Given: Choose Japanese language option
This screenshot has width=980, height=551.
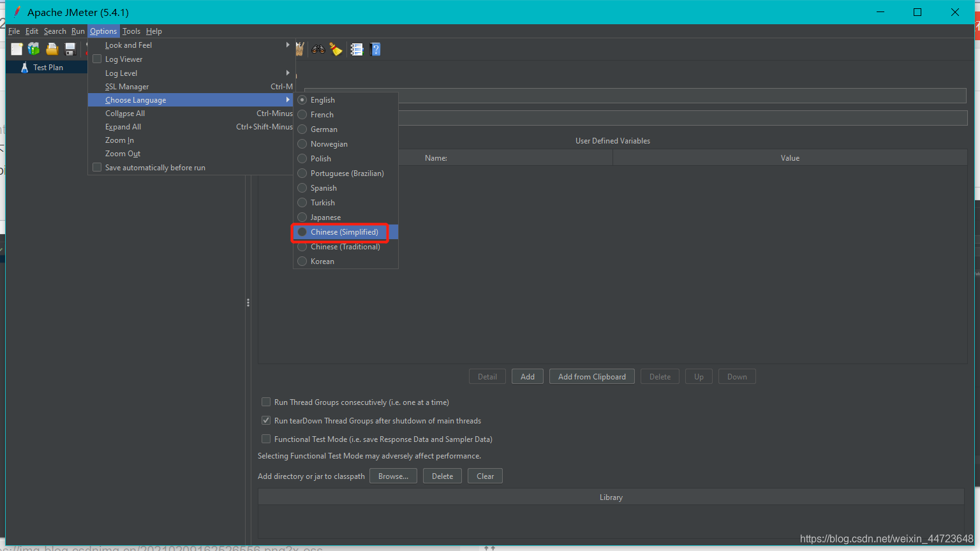Looking at the screenshot, I should tap(346, 217).
